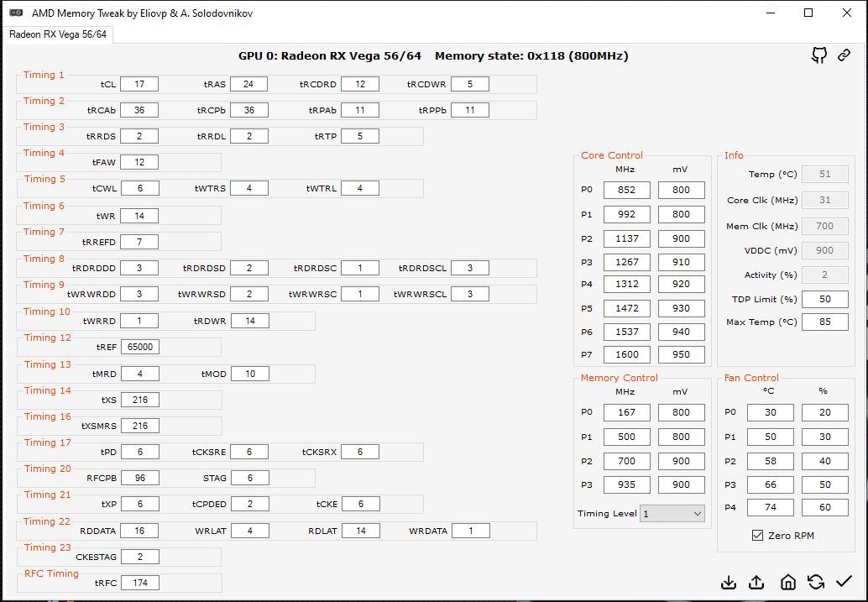This screenshot has width=868, height=602.
Task: Click Memory Control P3 MHz field showing 935
Action: point(626,484)
